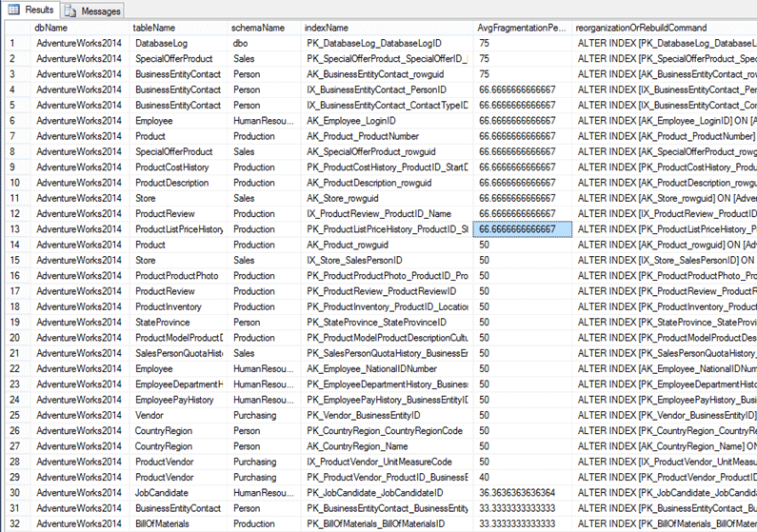Click the AvgFragmentationPe... column header
Screen dimensions: 757x532
click(523, 28)
